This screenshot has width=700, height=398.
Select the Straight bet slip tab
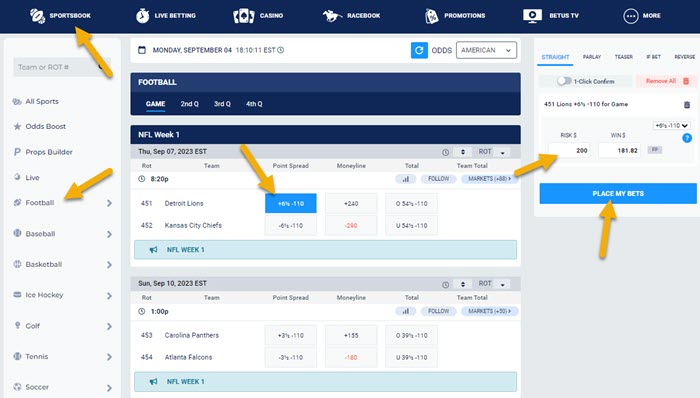(x=555, y=57)
